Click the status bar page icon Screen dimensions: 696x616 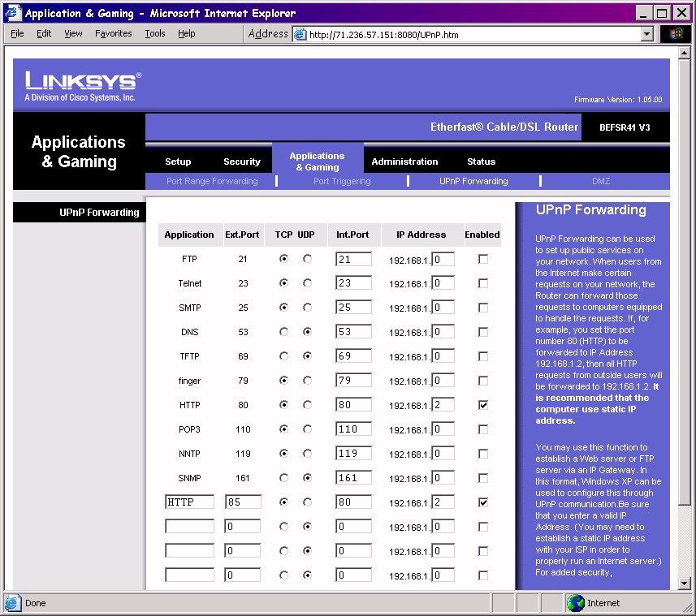(x=12, y=603)
